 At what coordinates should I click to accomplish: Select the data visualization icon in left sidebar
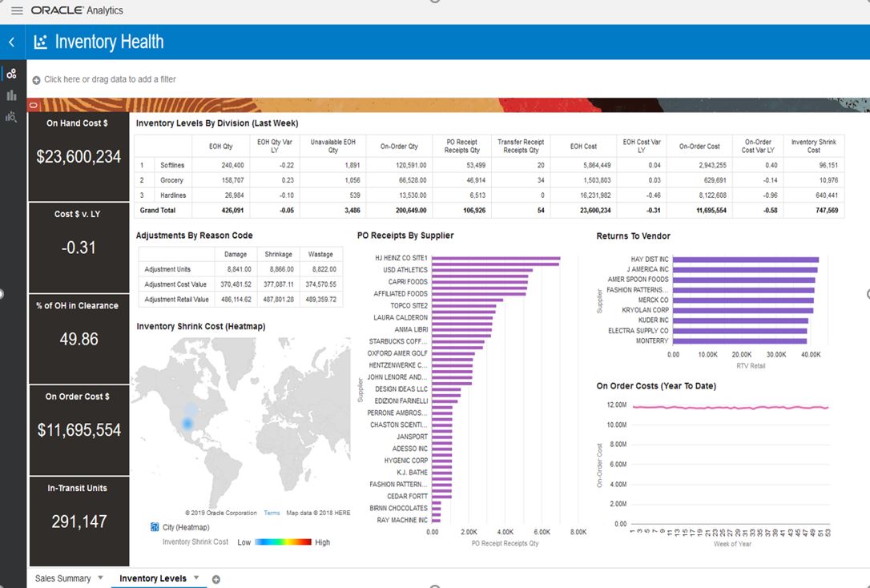tap(11, 73)
